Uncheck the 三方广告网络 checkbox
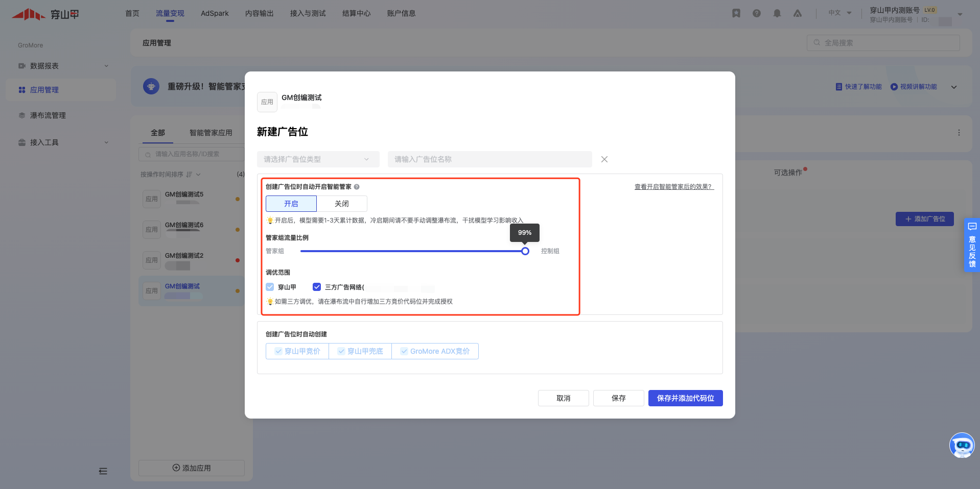 317,287
